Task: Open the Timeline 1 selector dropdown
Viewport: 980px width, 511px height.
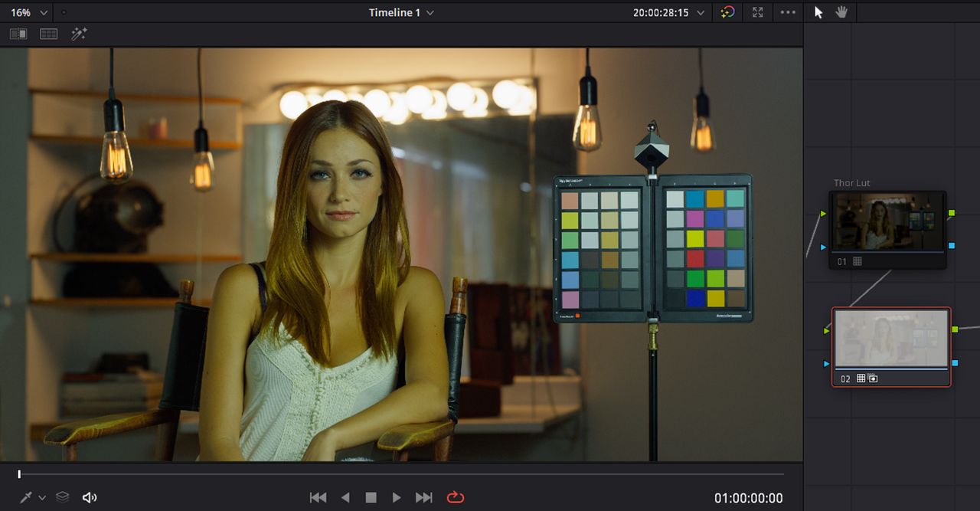Action: click(401, 12)
